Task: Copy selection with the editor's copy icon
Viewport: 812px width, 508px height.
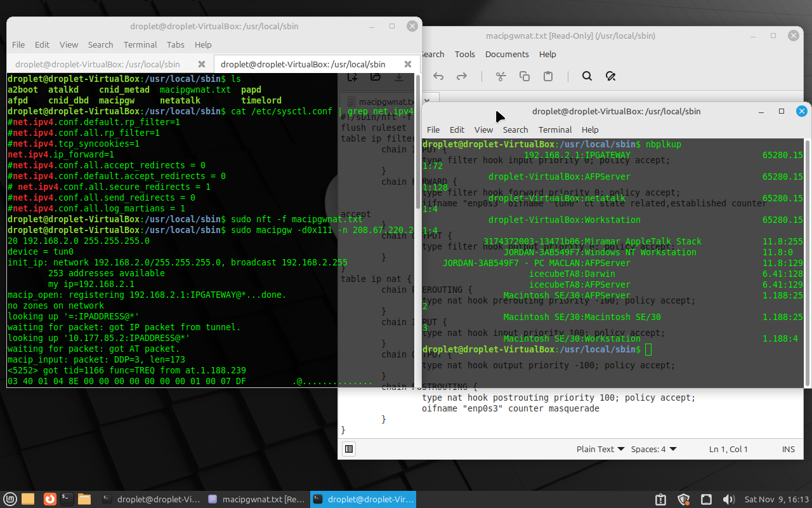Action: point(525,76)
